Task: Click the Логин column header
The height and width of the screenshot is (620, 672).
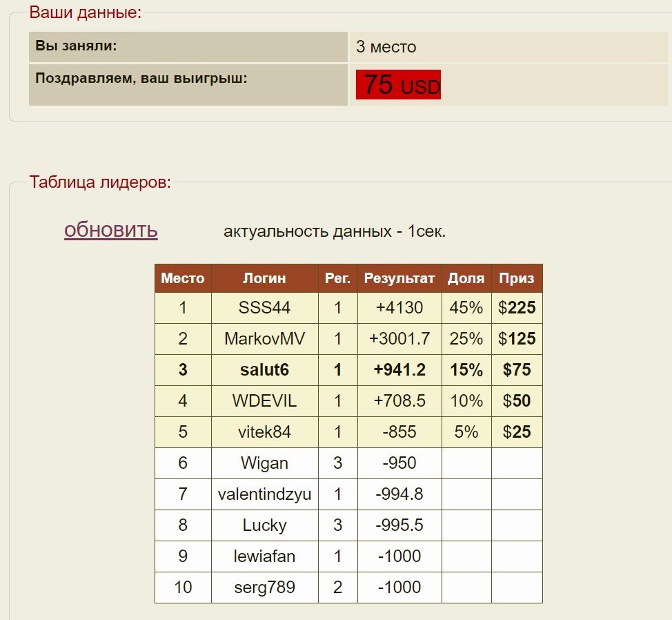Action: (x=264, y=278)
